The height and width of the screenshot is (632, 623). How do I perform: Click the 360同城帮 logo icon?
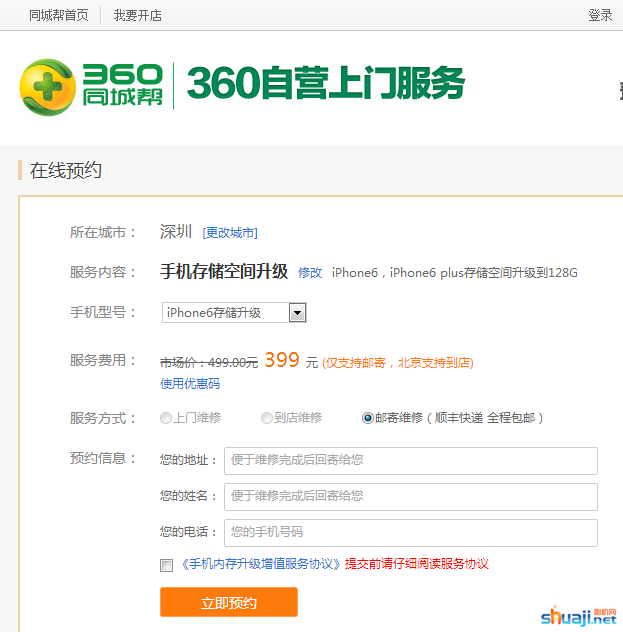point(48,87)
